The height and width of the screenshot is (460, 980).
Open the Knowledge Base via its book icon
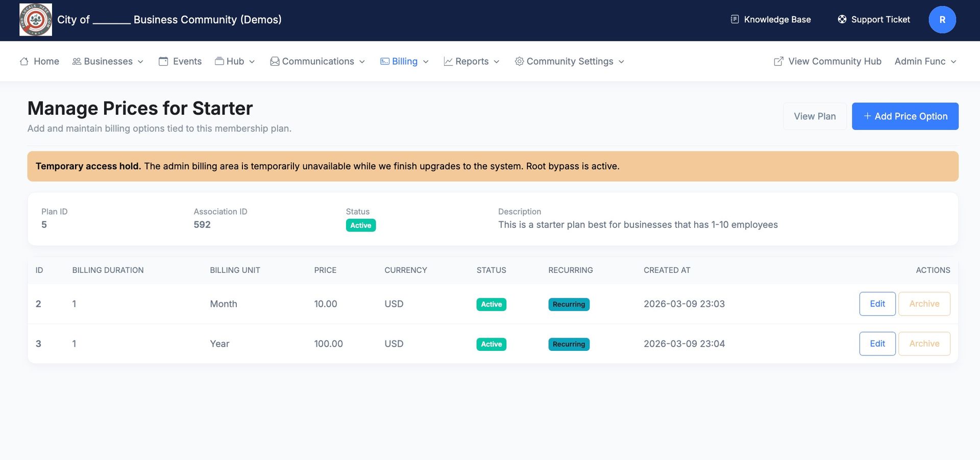(x=734, y=19)
